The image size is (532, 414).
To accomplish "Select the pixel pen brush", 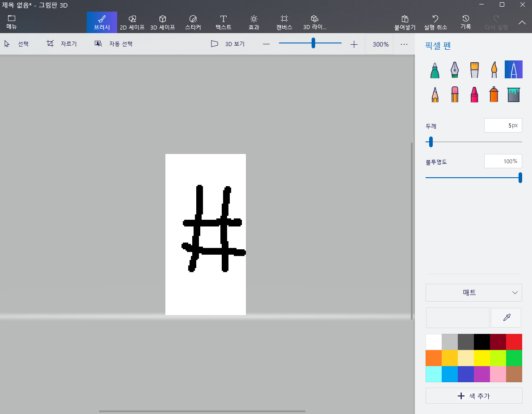I will click(514, 70).
